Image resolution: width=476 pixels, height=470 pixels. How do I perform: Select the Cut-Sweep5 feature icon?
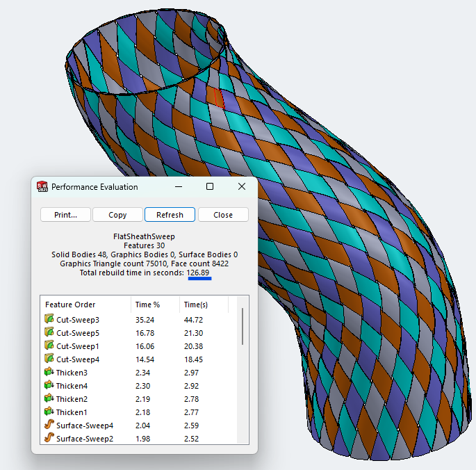(49, 332)
